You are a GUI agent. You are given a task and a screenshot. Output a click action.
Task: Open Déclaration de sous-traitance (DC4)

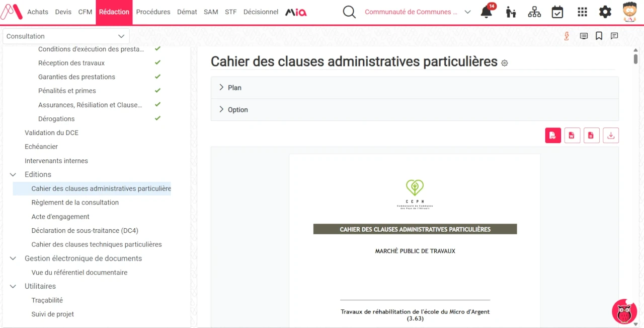coord(85,230)
